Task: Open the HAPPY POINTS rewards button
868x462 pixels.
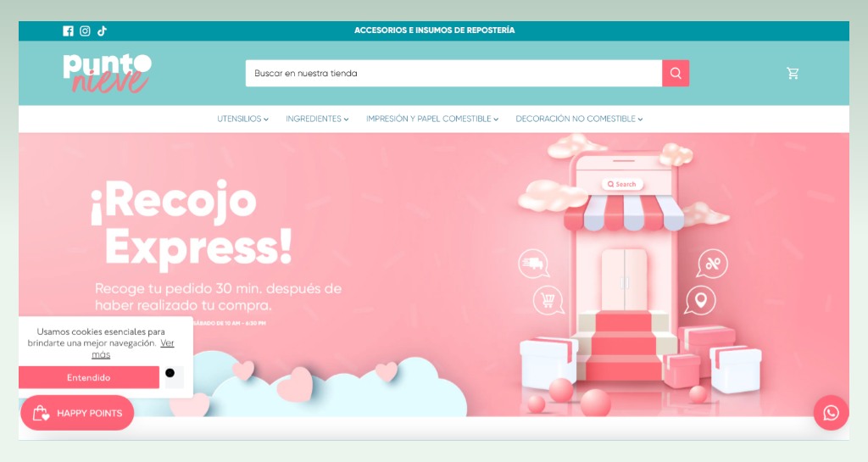Action: tap(77, 413)
